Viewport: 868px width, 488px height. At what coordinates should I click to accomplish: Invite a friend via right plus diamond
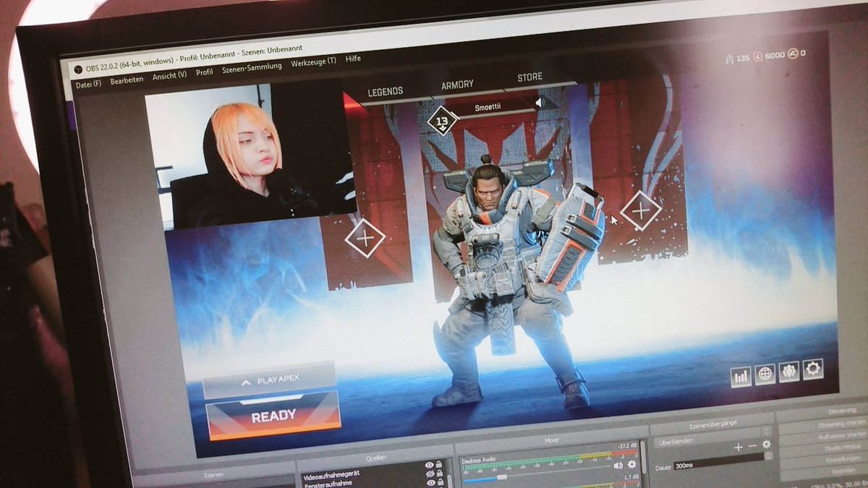[641, 210]
